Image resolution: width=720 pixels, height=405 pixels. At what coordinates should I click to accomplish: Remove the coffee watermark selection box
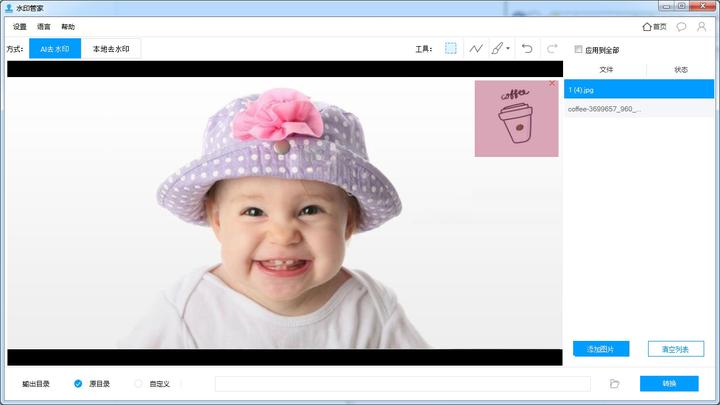click(552, 84)
